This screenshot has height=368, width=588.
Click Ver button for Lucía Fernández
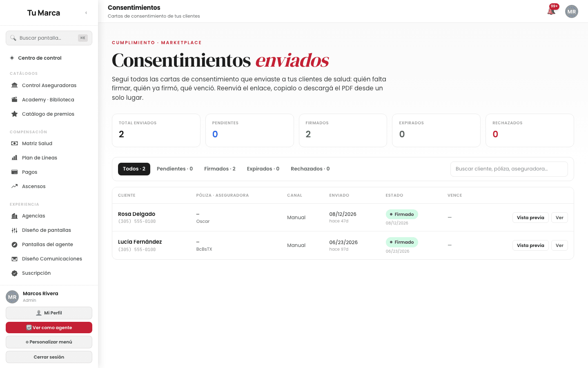point(559,245)
